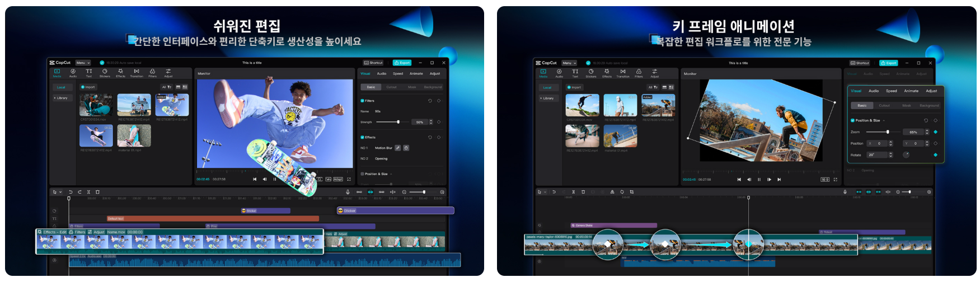Click Import button in right CapCut window
The image size is (980, 282).
pyautogui.click(x=574, y=87)
